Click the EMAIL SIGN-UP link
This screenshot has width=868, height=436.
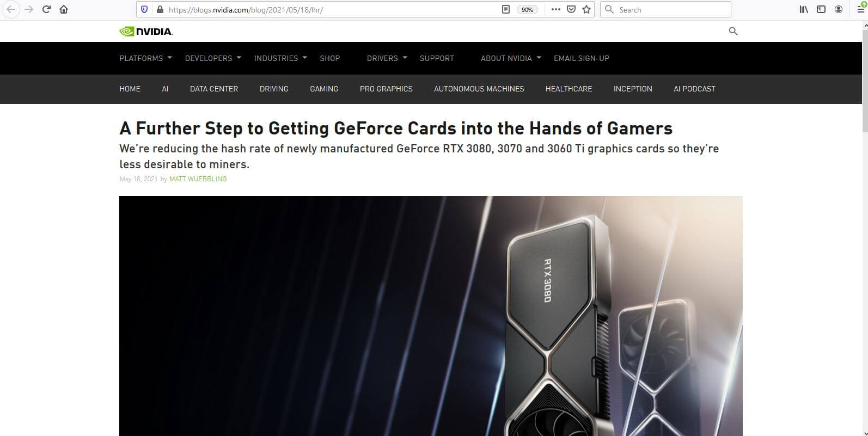[581, 58]
